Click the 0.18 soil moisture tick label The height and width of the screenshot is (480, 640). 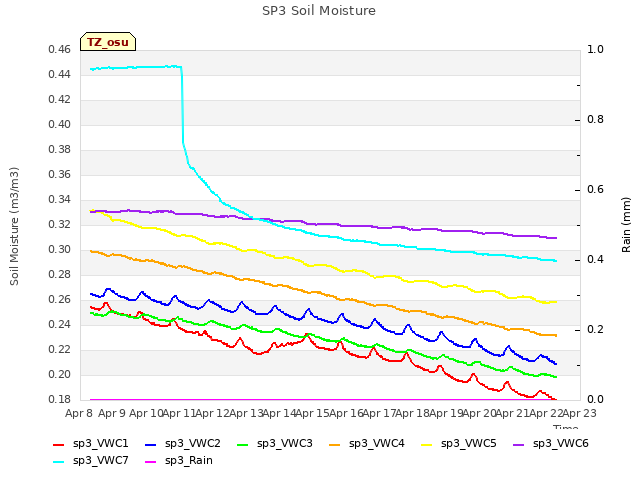[x=60, y=400]
